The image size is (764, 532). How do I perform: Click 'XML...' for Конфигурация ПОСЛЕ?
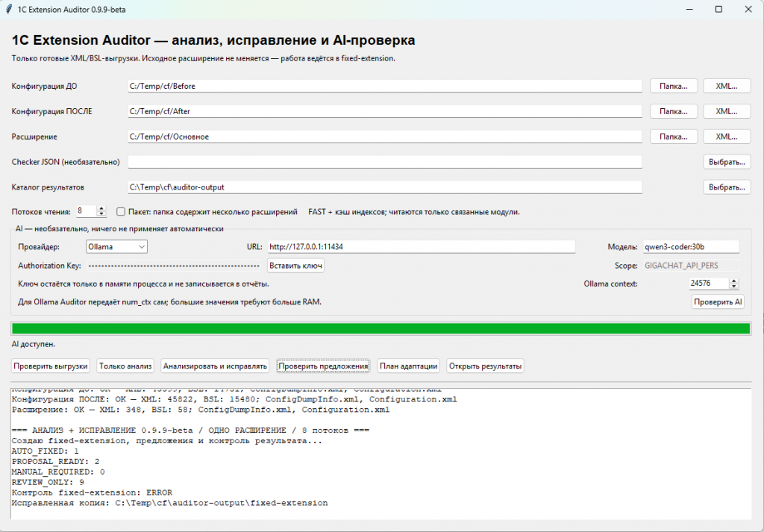[x=727, y=112]
